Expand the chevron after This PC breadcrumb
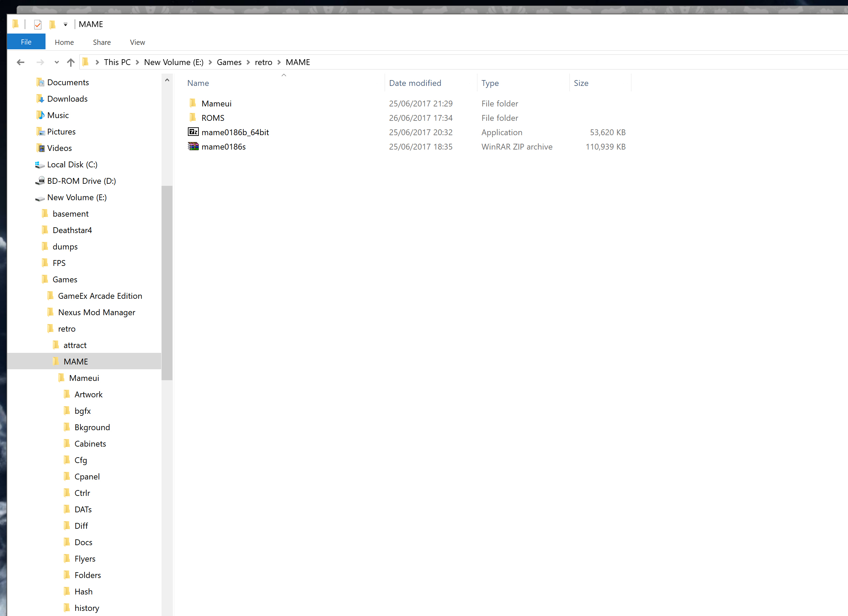848x616 pixels. click(x=138, y=63)
